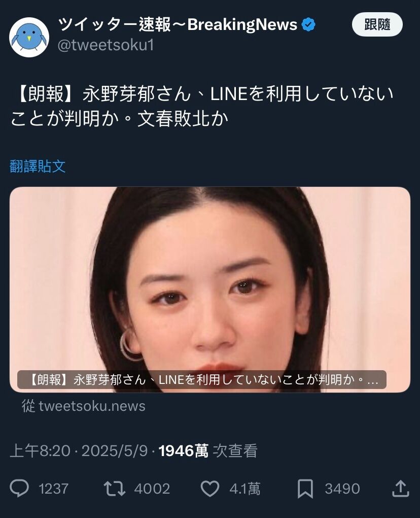Click the 1237 reply count
This screenshot has height=518, width=420.
tap(53, 489)
